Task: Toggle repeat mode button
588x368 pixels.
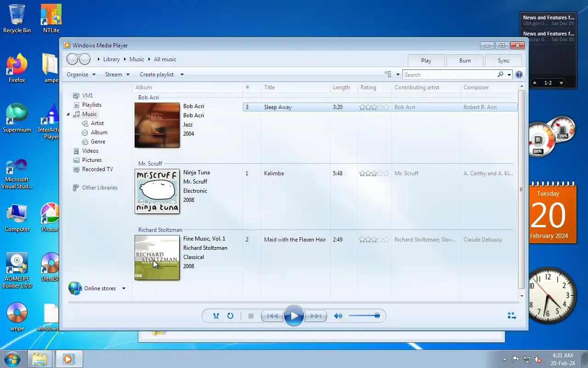Action: tap(231, 316)
